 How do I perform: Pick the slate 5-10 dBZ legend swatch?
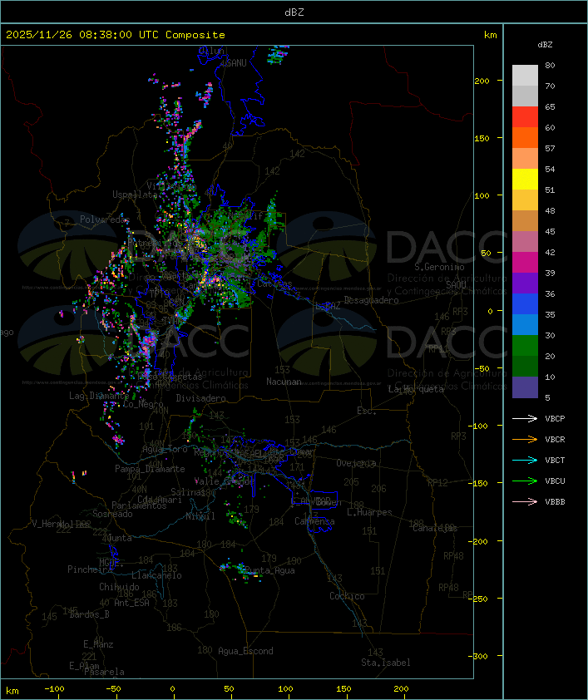pos(525,387)
